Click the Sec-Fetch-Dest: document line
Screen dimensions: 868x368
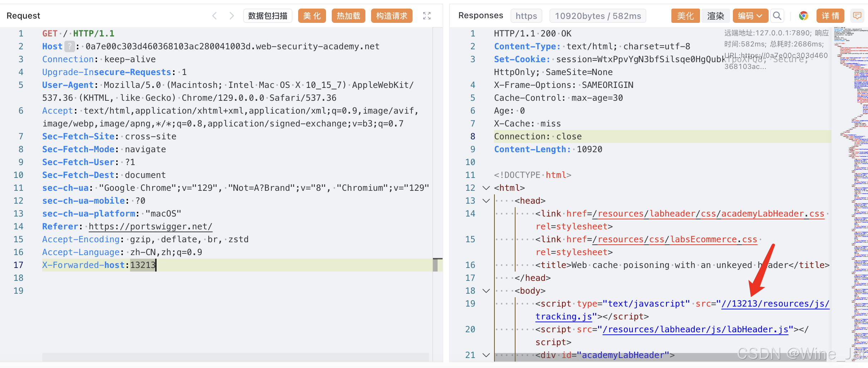[104, 175]
